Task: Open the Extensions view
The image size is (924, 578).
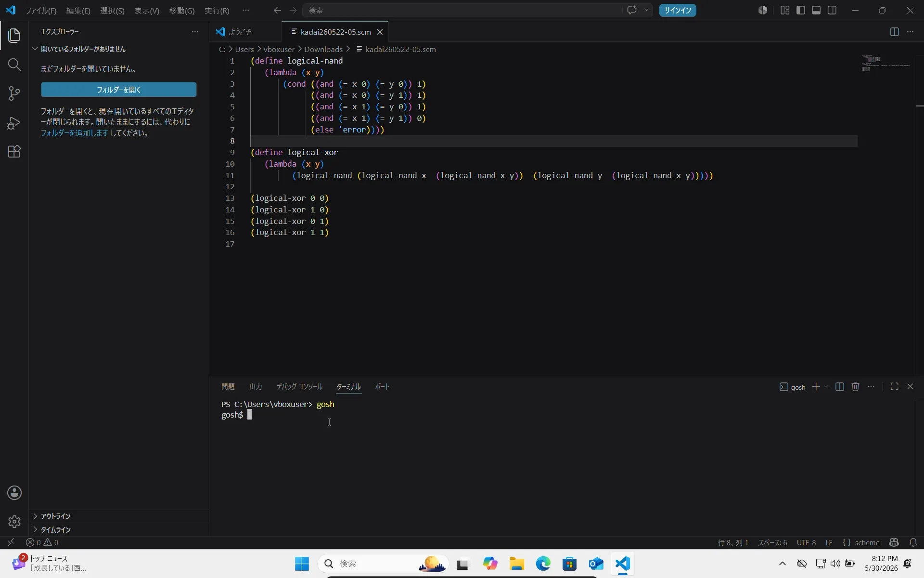Action: tap(14, 152)
